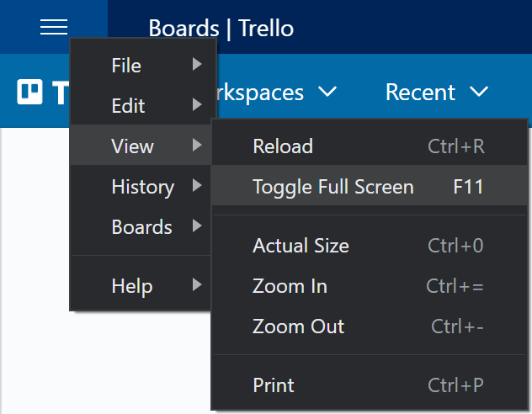Select Print from the View submenu
Screen dimensions: 532x414
coord(274,385)
